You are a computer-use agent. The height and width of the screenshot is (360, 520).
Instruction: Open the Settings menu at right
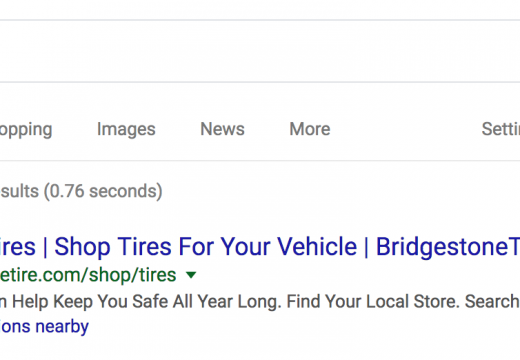pos(501,129)
